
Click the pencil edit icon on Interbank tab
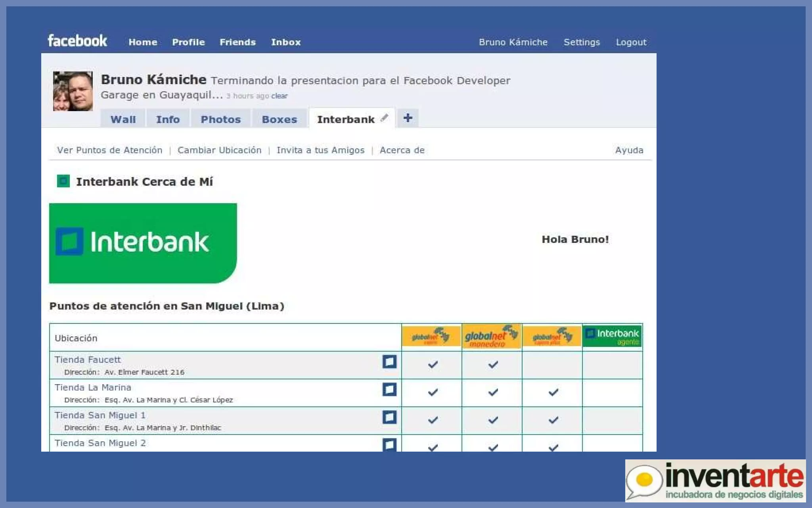[384, 118]
